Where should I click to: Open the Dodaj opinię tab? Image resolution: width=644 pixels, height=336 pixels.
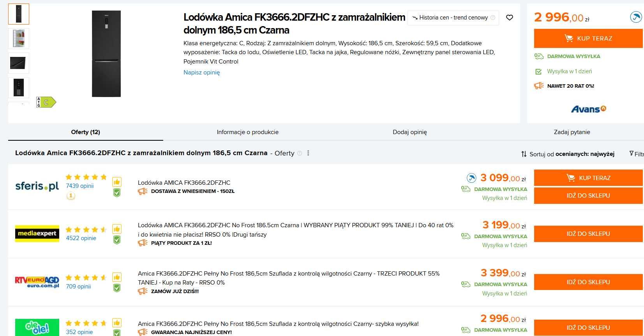tap(410, 132)
